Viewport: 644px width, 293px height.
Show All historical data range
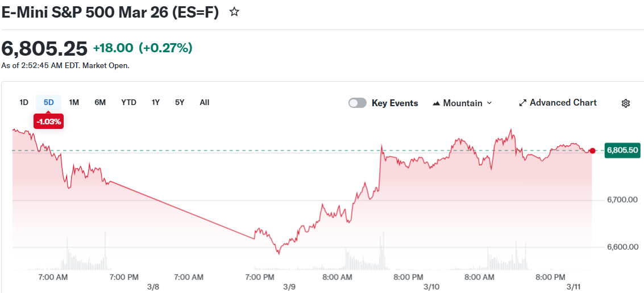click(x=205, y=102)
